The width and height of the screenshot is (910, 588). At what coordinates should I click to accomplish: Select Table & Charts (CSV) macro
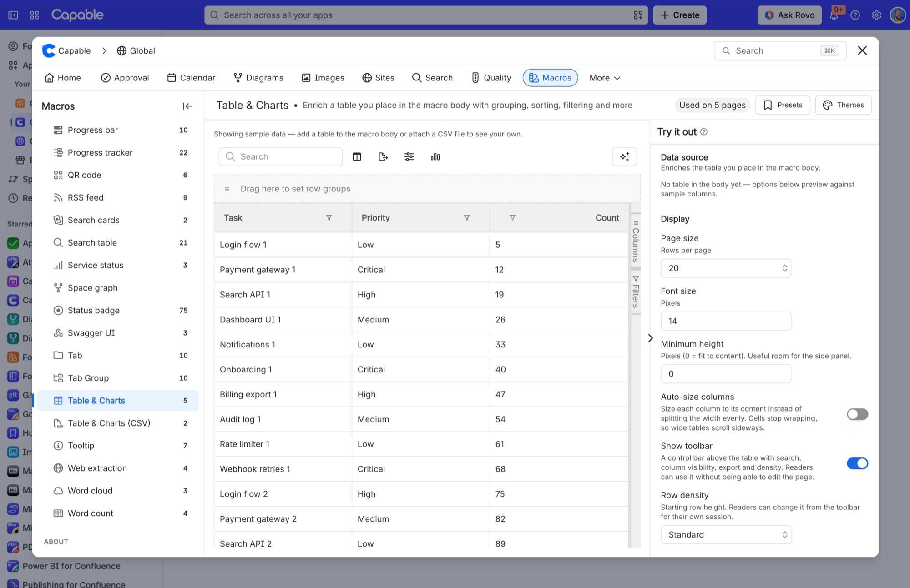click(x=118, y=423)
